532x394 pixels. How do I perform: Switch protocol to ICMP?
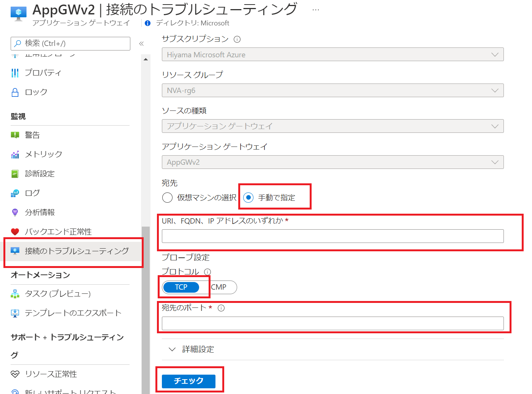tap(218, 287)
